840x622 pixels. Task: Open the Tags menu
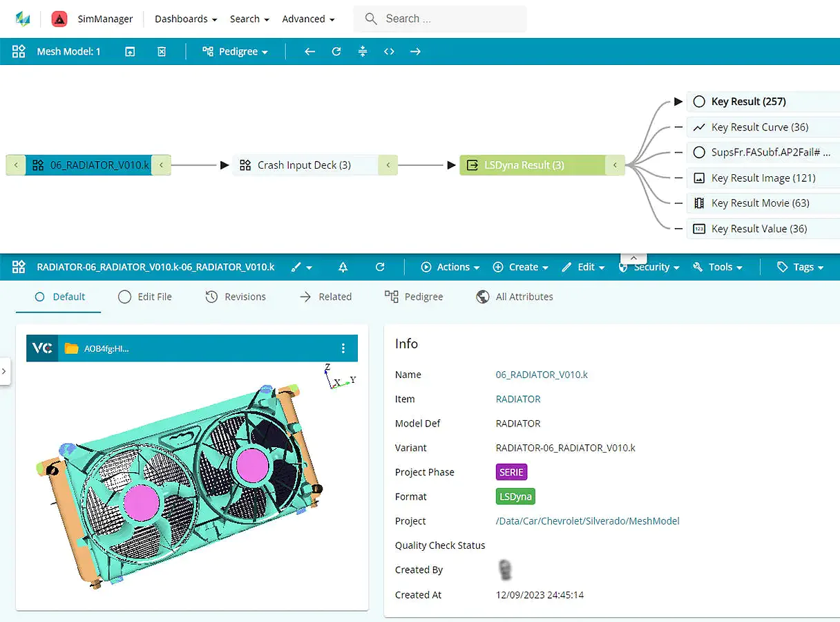click(801, 267)
